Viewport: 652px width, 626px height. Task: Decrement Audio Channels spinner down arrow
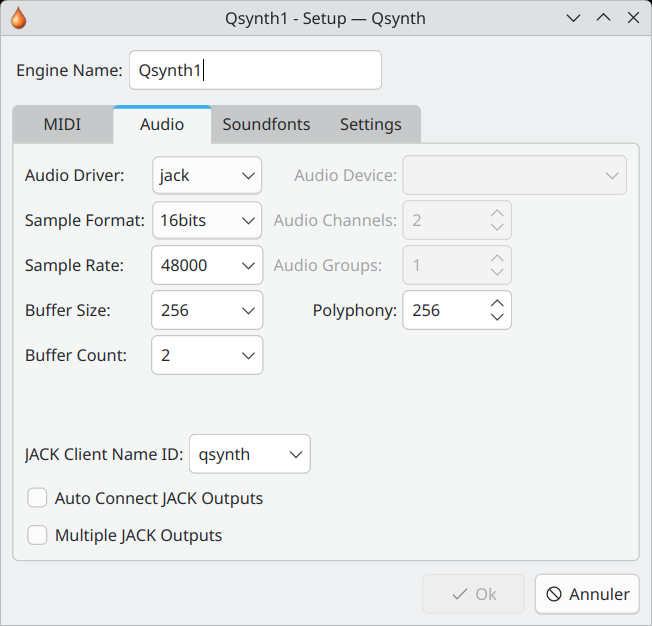pyautogui.click(x=497, y=227)
